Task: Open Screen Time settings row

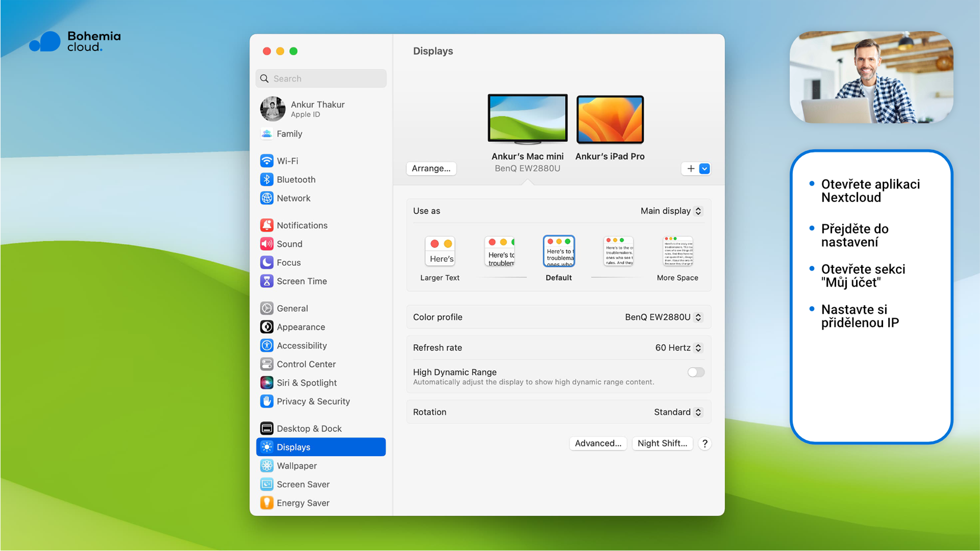Action: [x=321, y=281]
